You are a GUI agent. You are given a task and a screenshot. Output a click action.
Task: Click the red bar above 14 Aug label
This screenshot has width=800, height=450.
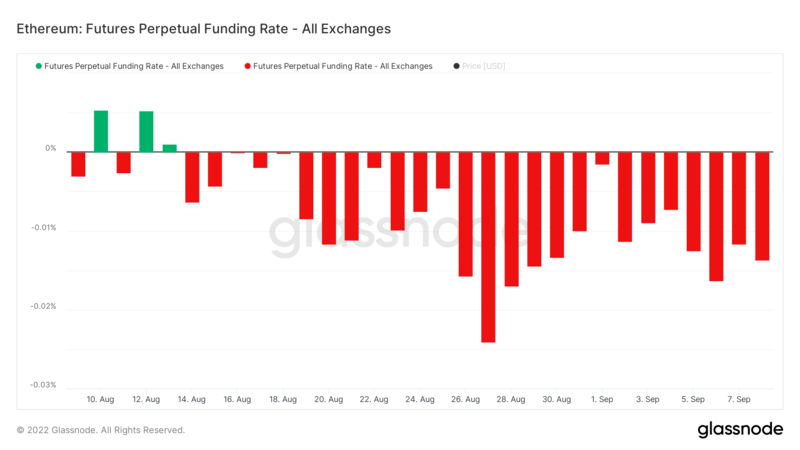[192, 177]
